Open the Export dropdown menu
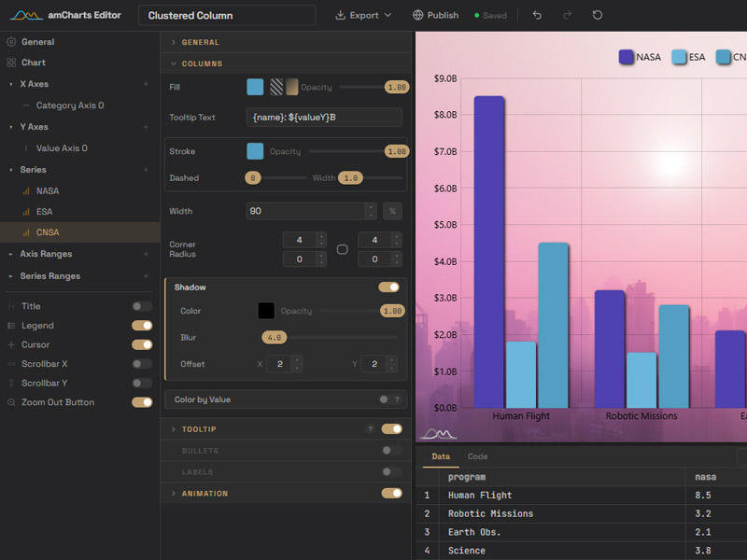This screenshot has width=747, height=560. pos(363,15)
